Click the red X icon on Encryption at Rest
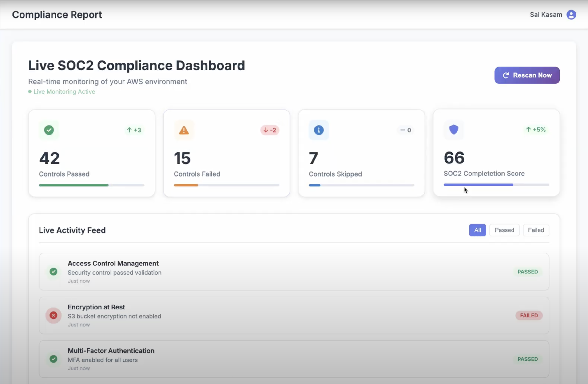Viewport: 588px width, 384px height. [53, 315]
